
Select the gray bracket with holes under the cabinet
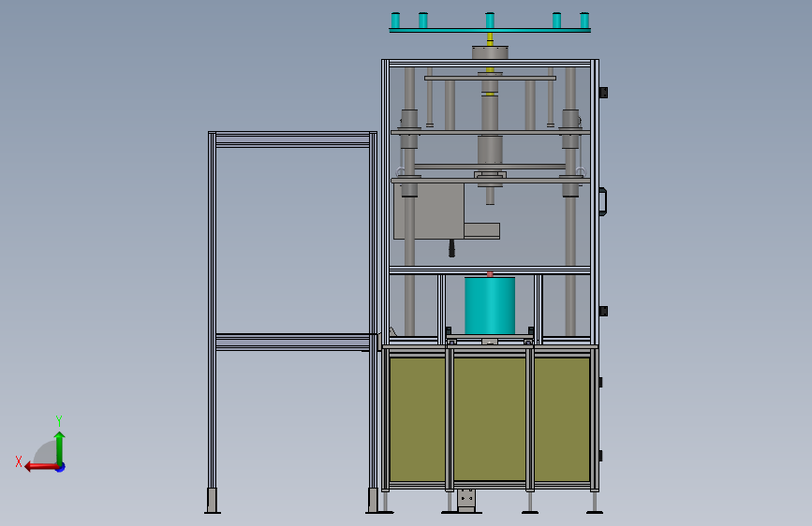pyautogui.click(x=466, y=500)
